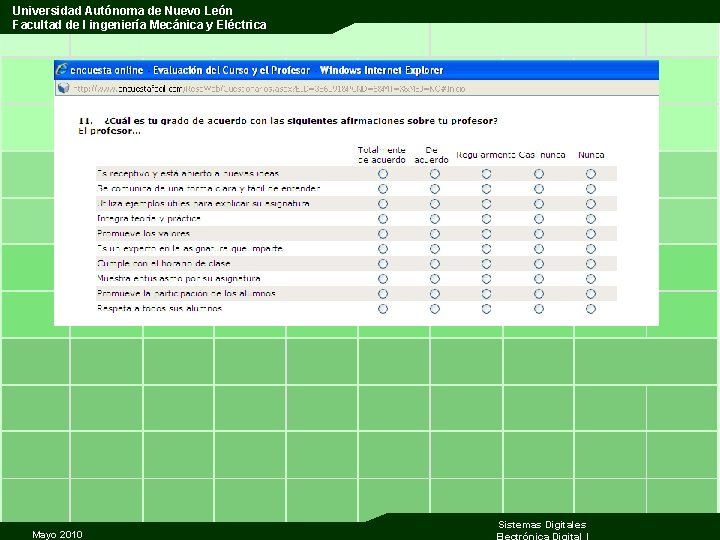Mark 'De acuerdo' for 'Integra teoría y práctica'
720x540 pixels.
[x=435, y=219]
